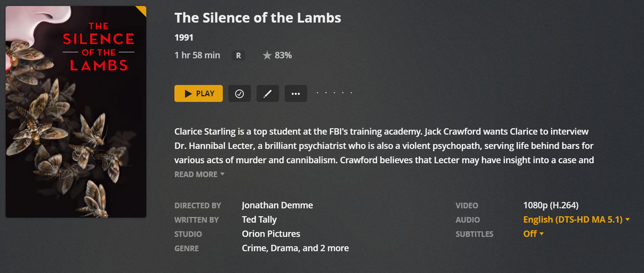Open the English DTS-HD MA 5.1 audio dropdown
Screen dimensions: 644x273
pos(576,220)
